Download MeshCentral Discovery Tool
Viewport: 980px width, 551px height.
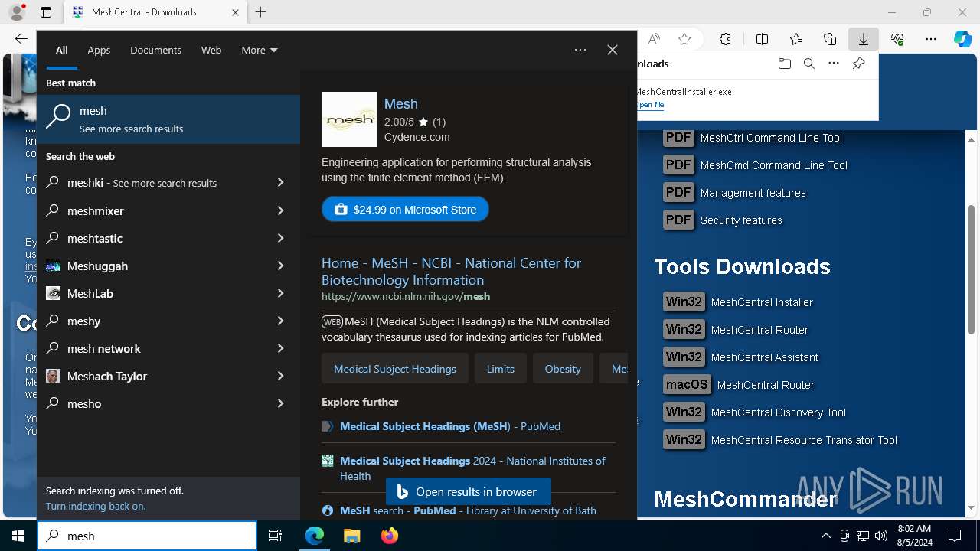point(754,412)
